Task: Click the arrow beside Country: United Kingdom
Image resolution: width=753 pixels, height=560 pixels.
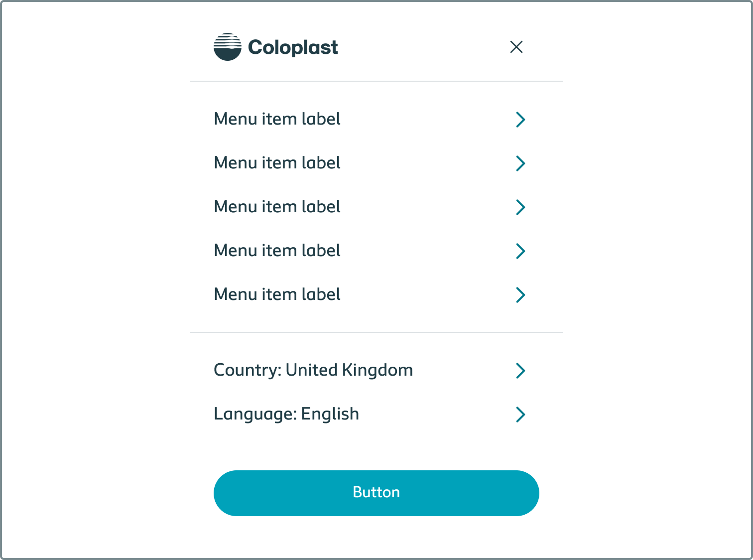Action: (520, 371)
